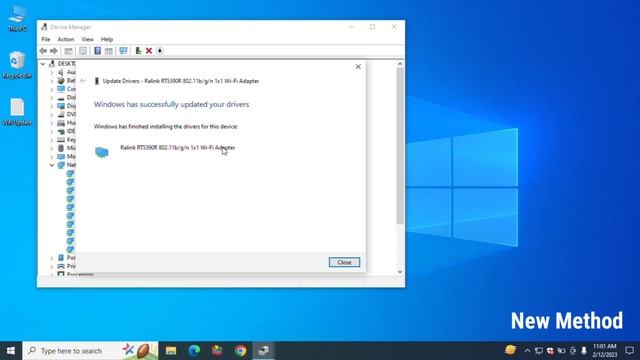Expand the Computer category
Viewport: 640px width, 360px height.
[52, 89]
